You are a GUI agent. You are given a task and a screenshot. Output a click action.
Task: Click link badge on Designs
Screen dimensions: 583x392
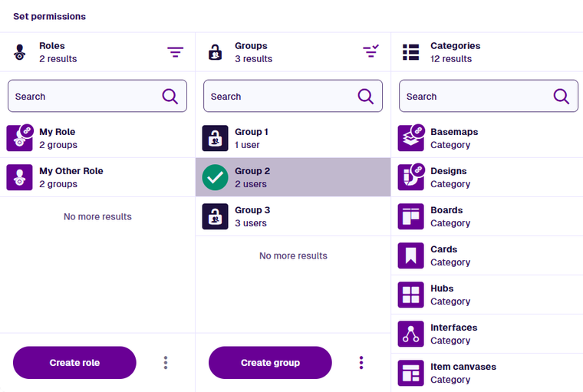coord(418,170)
